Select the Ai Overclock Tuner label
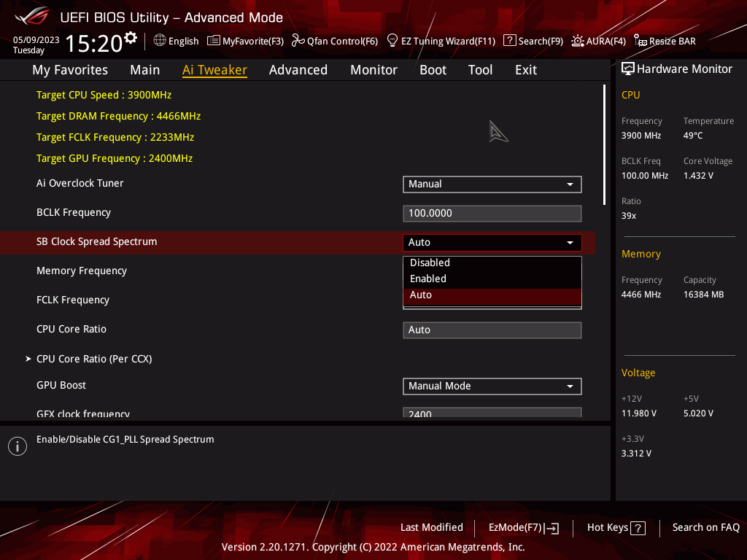 (80, 183)
